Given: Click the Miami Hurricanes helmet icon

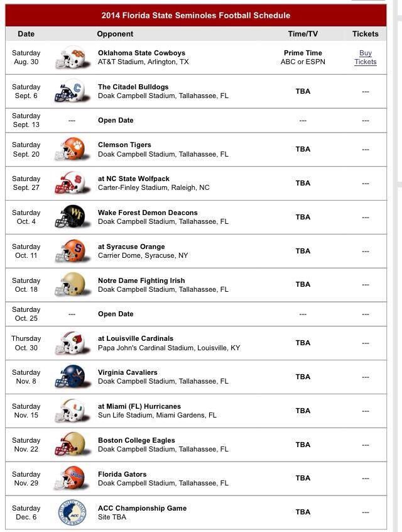Looking at the screenshot, I should (x=72, y=411).
